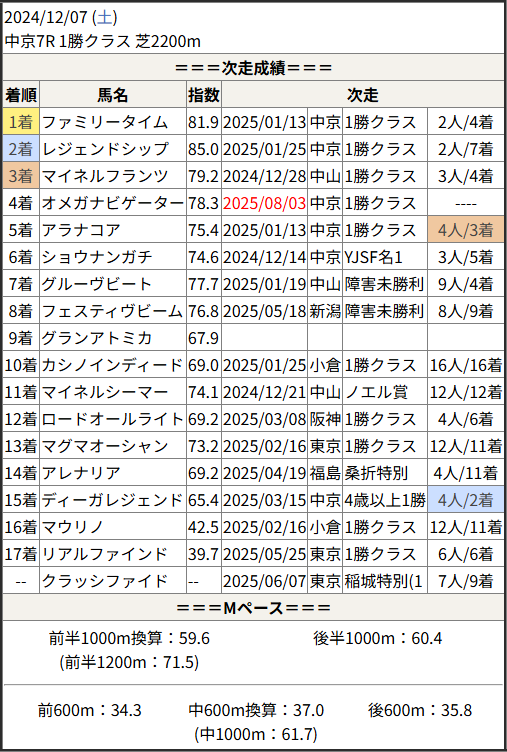Click the orange 3着 finish cell

pyautogui.click(x=21, y=176)
